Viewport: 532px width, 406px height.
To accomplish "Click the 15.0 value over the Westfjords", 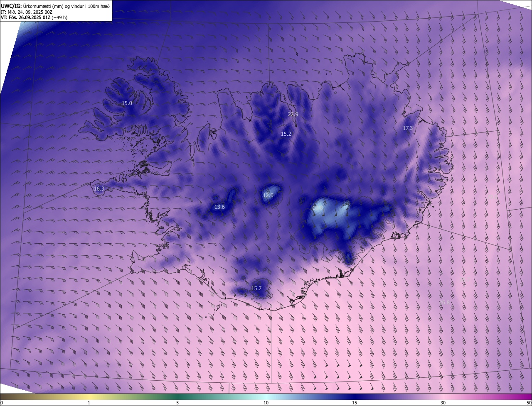I will pyautogui.click(x=127, y=103).
